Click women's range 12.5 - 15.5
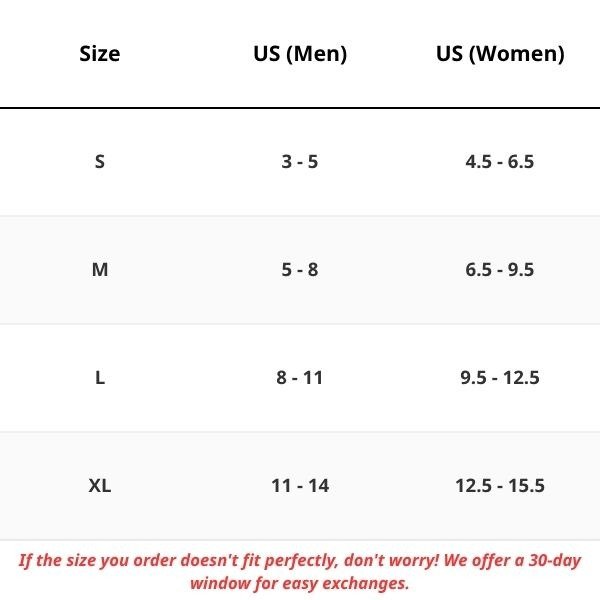 [x=500, y=486]
